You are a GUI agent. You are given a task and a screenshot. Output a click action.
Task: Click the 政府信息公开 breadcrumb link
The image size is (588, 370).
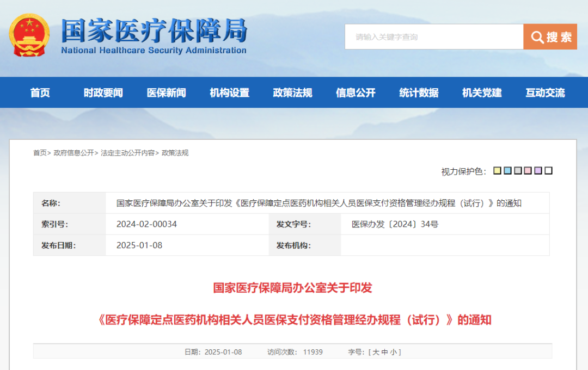[x=73, y=153]
